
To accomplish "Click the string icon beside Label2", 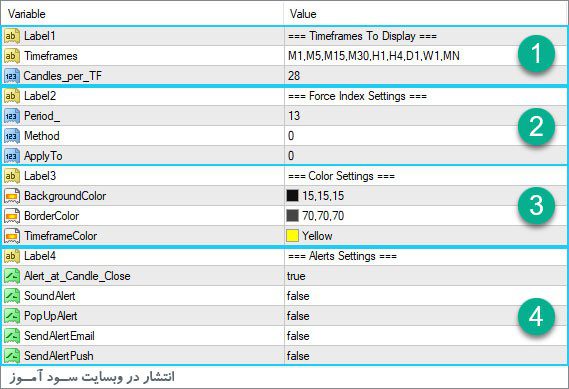I will 12,96.
